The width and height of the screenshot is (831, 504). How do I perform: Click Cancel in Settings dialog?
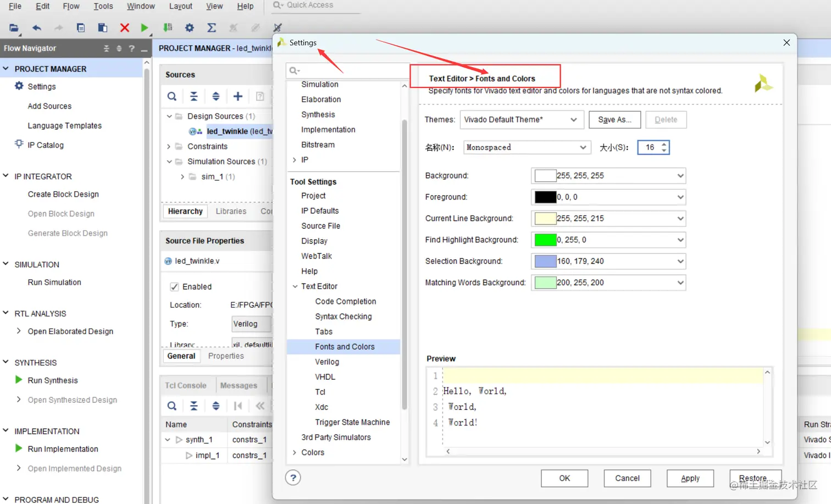point(627,478)
